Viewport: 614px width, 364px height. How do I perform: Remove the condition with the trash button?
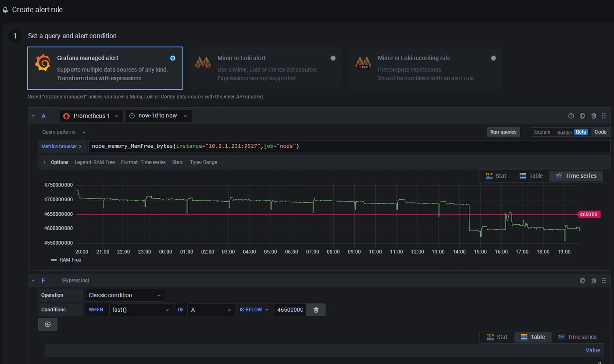coord(316,310)
